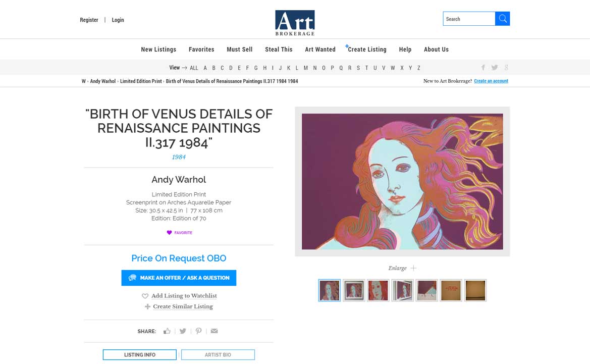Screen dimensions: 590x364
Task: Select letter M in alphabet bar
Action: 305,68
